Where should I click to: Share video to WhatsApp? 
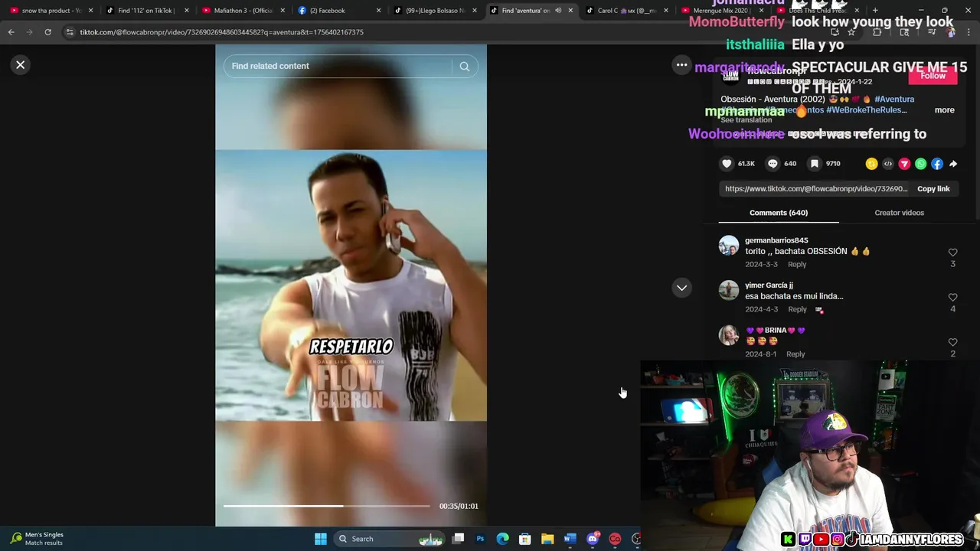(921, 164)
